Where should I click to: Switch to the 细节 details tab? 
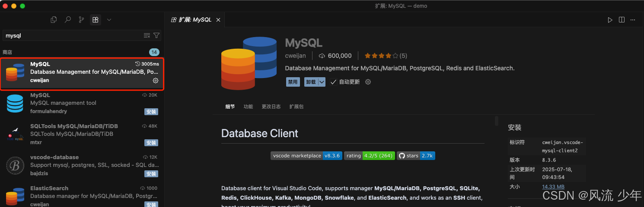tap(230, 107)
